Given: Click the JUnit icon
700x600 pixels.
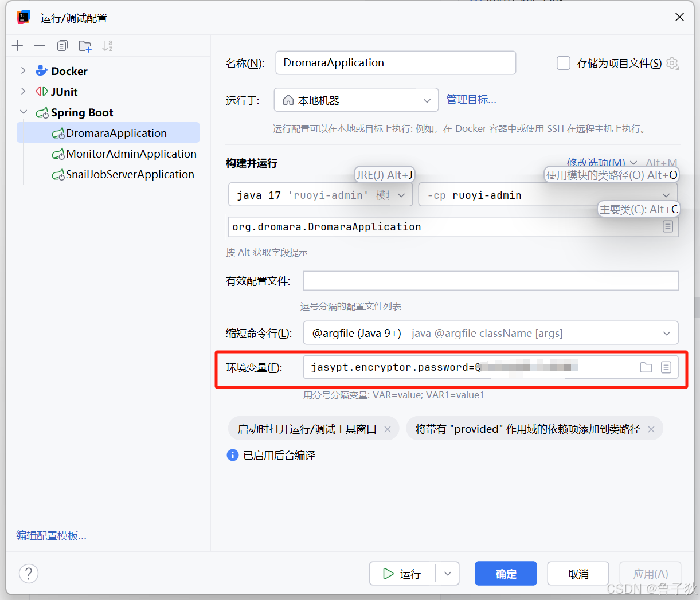Looking at the screenshot, I should (42, 92).
